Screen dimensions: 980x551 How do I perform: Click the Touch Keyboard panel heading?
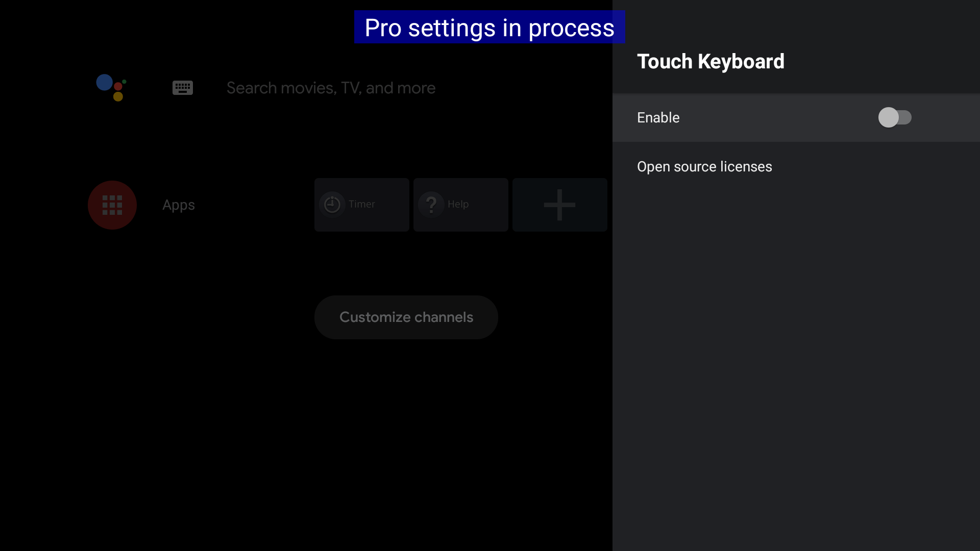click(x=710, y=62)
